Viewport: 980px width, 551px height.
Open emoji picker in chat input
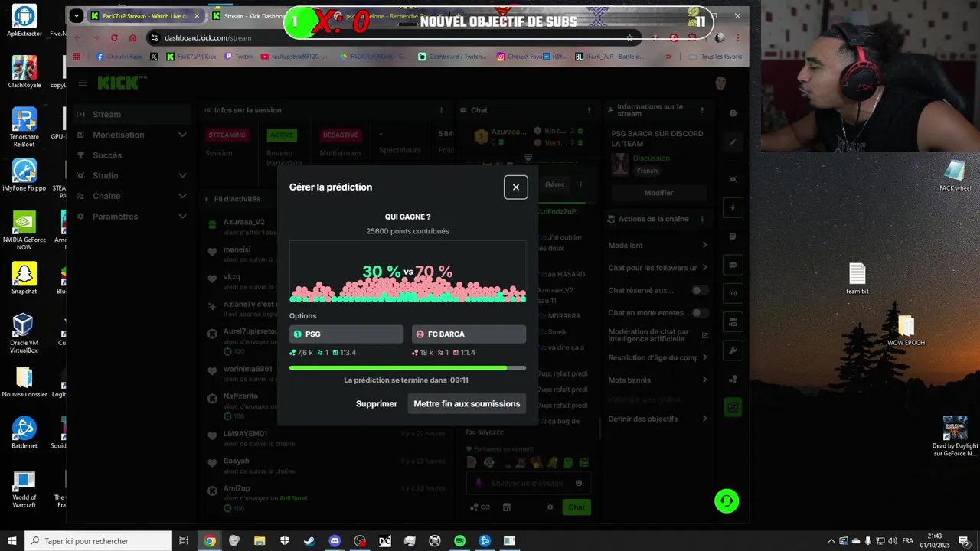(579, 483)
